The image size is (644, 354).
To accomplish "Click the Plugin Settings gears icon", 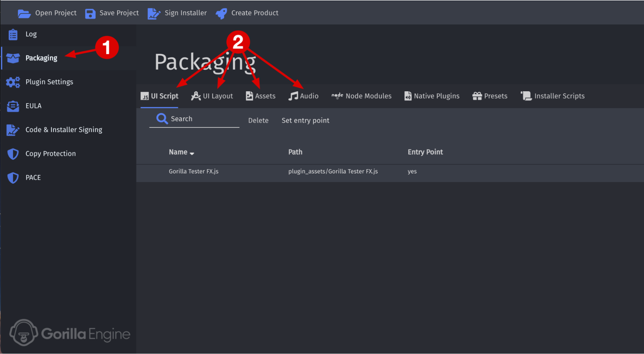I will tap(13, 82).
